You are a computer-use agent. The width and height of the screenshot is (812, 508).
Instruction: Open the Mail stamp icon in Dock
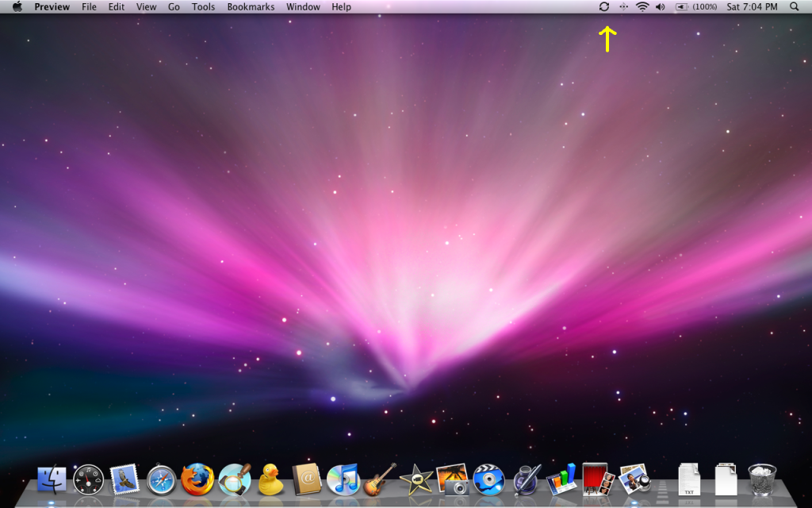[124, 479]
